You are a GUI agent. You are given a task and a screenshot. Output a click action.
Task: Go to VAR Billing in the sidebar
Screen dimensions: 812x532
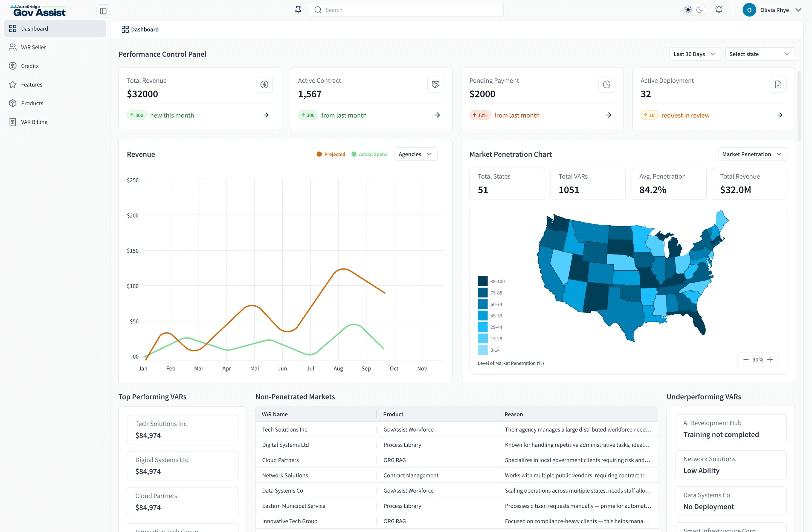pos(34,122)
